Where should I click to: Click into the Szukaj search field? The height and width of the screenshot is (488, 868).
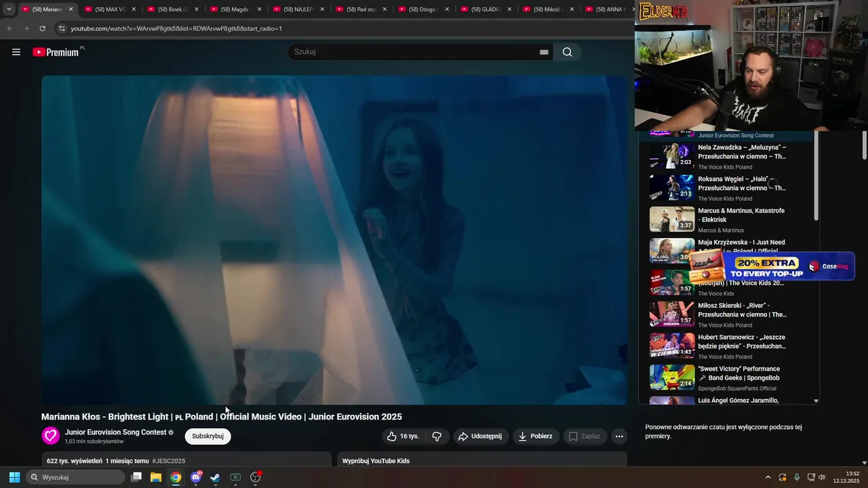coord(414,52)
